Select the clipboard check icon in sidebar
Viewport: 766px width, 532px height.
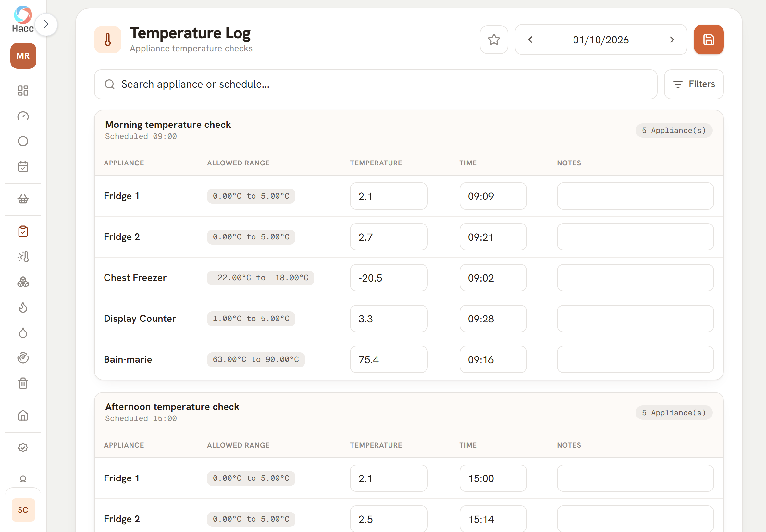tap(23, 231)
